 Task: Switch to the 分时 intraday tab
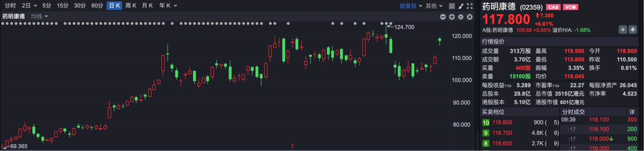10,6
